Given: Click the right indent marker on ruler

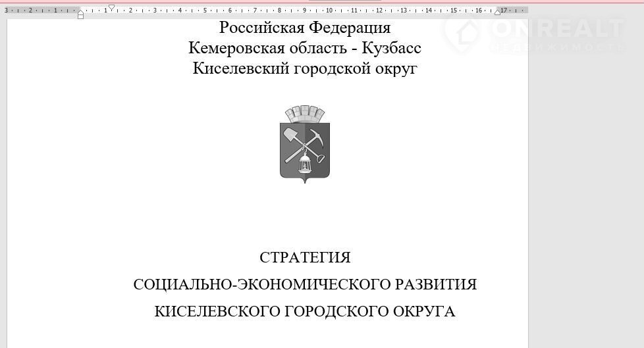Looking at the screenshot, I should click(498, 12).
